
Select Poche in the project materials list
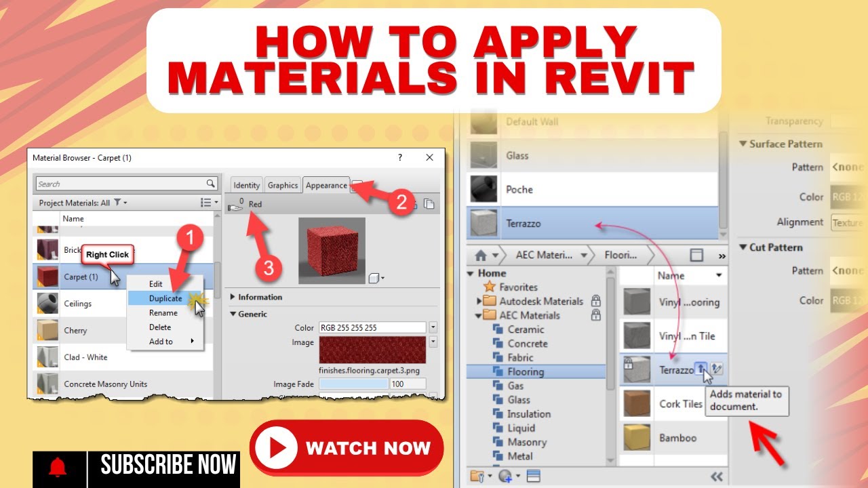(x=591, y=189)
